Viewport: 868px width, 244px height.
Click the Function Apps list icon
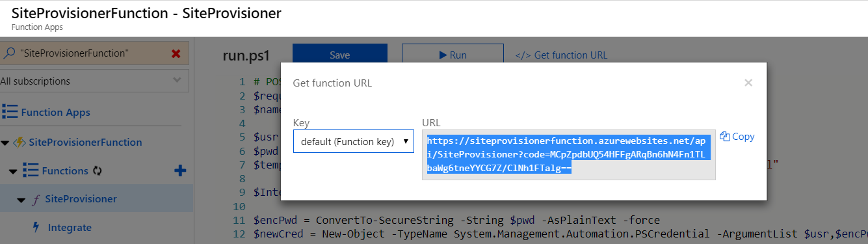coord(9,112)
